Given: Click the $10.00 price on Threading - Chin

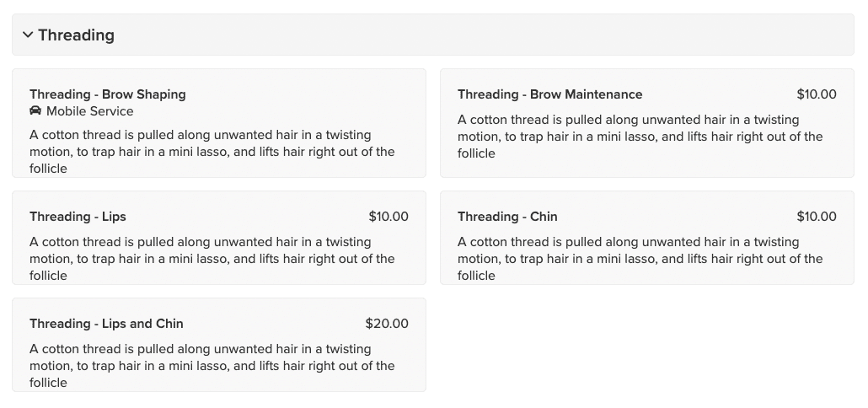Looking at the screenshot, I should click(817, 217).
